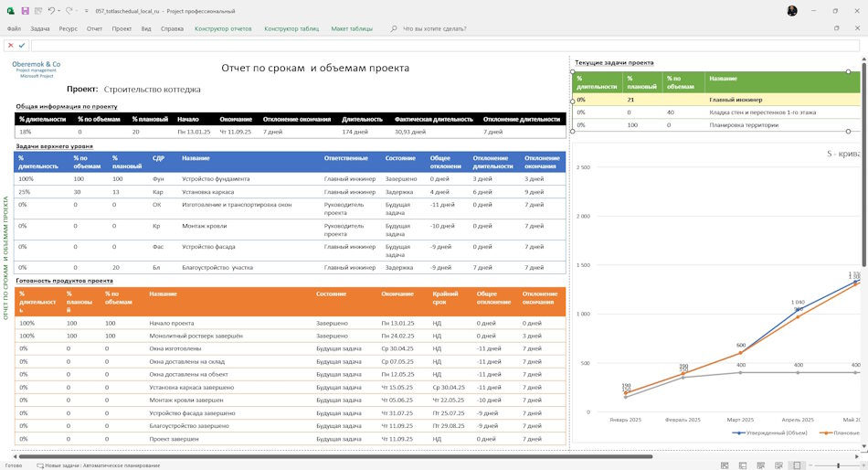Open the Файл menu
This screenshot has width=868, height=470.
[14, 28]
